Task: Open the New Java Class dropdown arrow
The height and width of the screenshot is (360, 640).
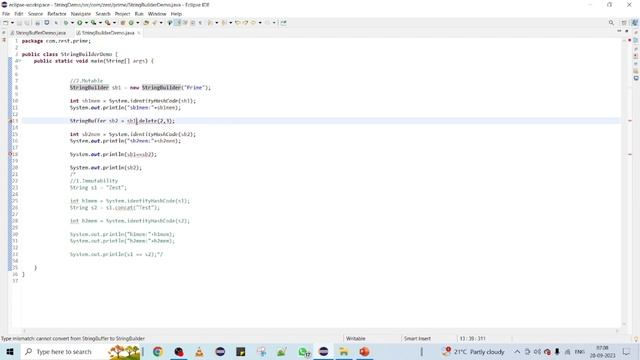Action: coord(138,23)
